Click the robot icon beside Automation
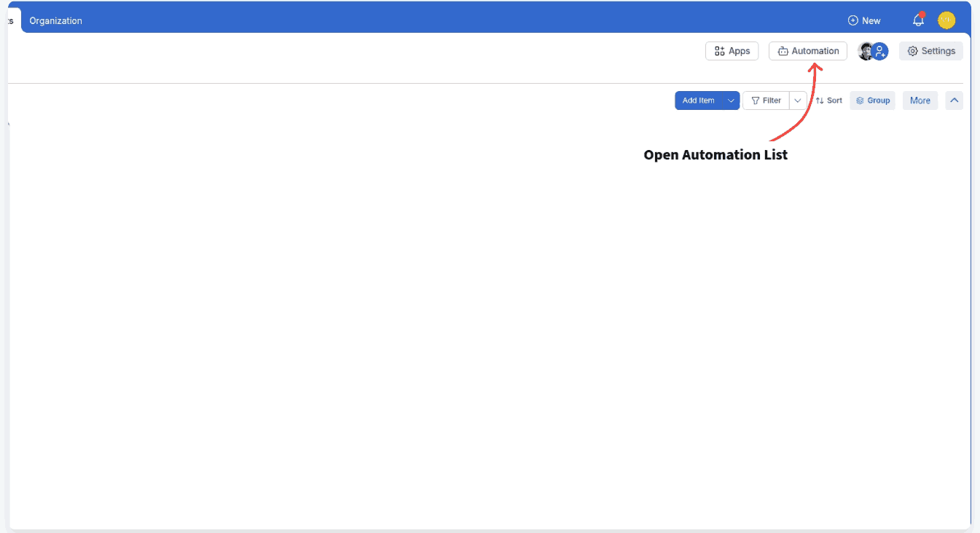 tap(783, 51)
